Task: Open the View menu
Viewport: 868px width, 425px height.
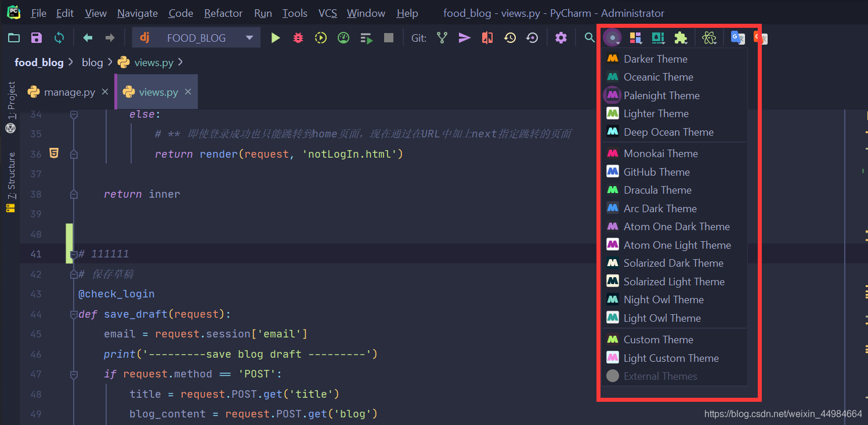Action: point(96,13)
